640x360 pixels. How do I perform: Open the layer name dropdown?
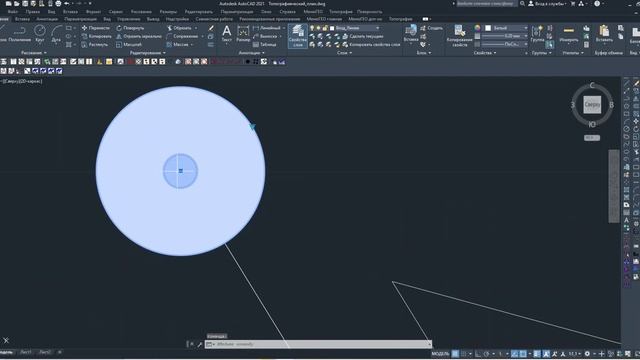tap(378, 28)
